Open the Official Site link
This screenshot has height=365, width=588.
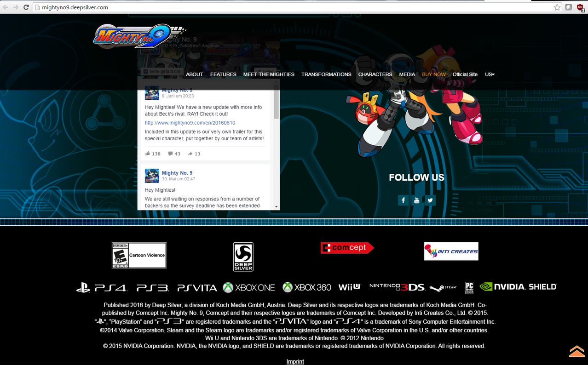pos(465,74)
